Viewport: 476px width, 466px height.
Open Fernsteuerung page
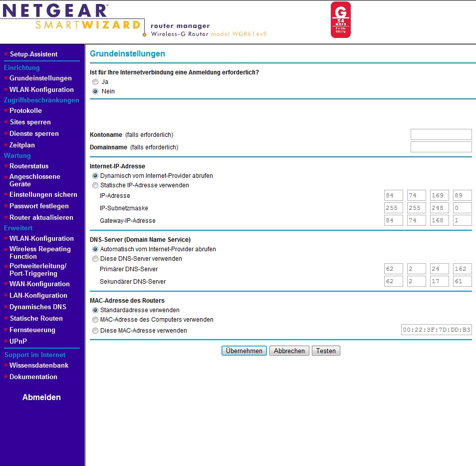point(32,330)
